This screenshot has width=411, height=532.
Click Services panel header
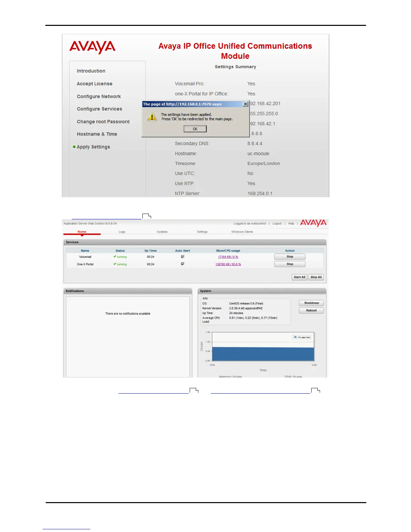[195, 242]
